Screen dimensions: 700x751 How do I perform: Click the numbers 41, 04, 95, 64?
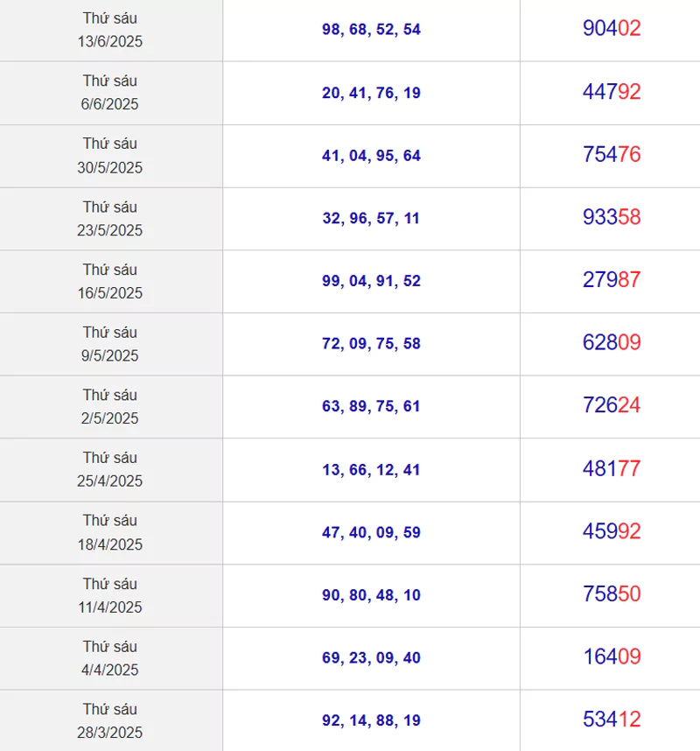371,156
